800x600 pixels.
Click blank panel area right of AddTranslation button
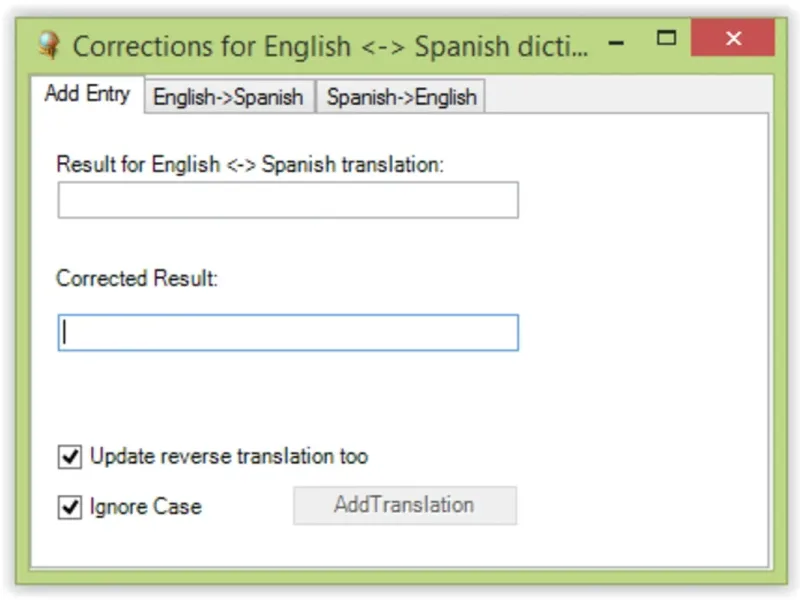coord(640,505)
